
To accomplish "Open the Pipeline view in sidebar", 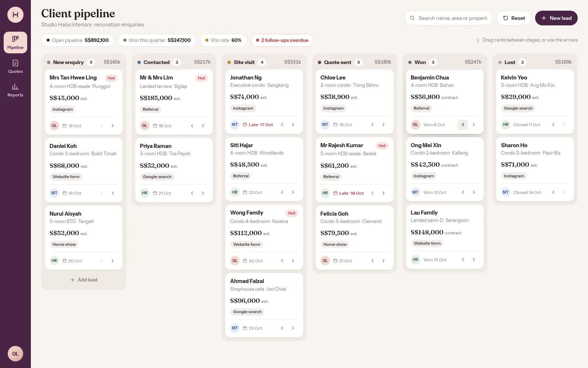I will tap(15, 42).
